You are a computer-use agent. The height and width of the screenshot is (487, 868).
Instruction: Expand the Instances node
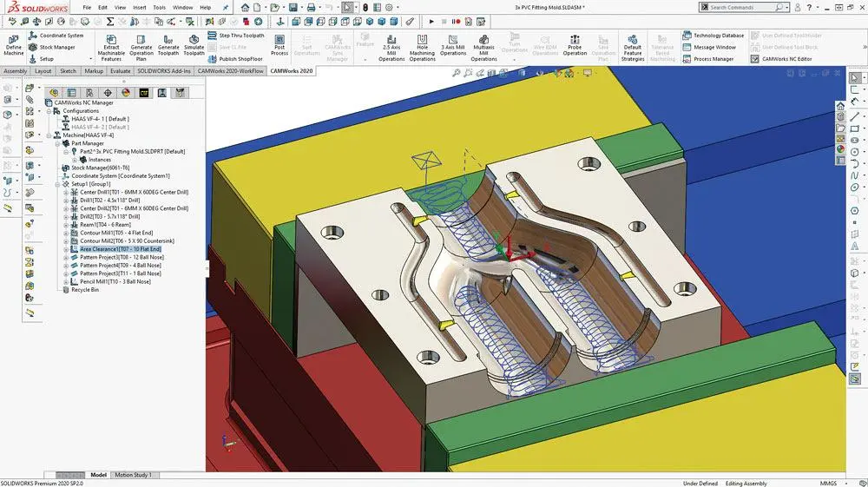74,160
